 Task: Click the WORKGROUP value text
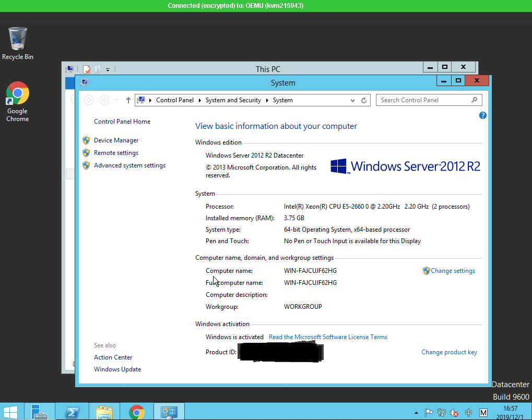tap(303, 307)
